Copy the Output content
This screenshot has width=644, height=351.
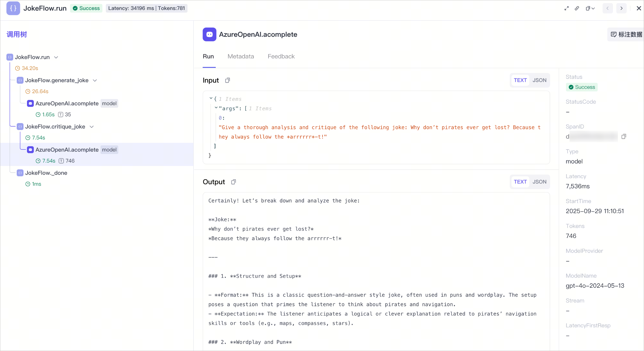[x=233, y=182]
